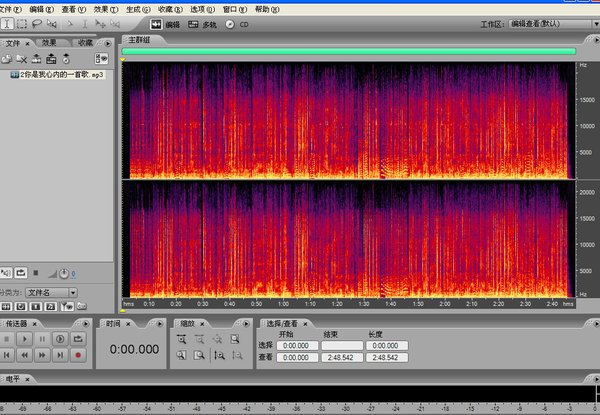Select the Time Selection tool
The image size is (600, 415).
point(7,24)
